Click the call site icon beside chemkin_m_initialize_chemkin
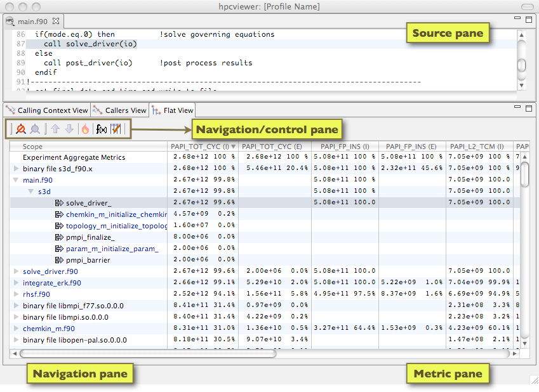This screenshot has height=392, width=539. coord(59,214)
